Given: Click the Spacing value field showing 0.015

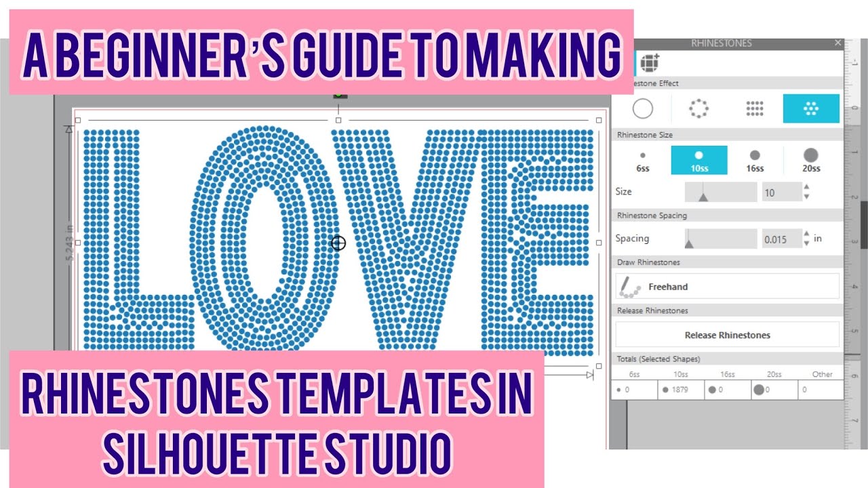Looking at the screenshot, I should tap(782, 239).
